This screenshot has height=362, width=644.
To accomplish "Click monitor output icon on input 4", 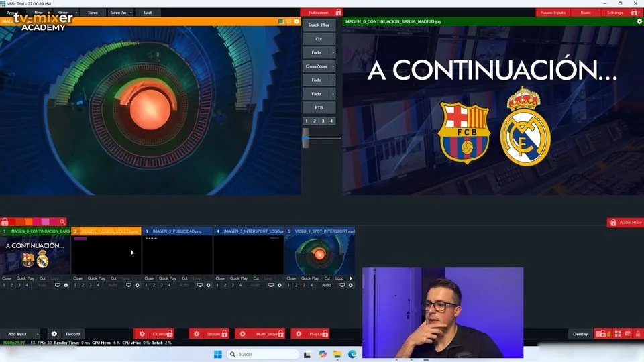I will 270,285.
